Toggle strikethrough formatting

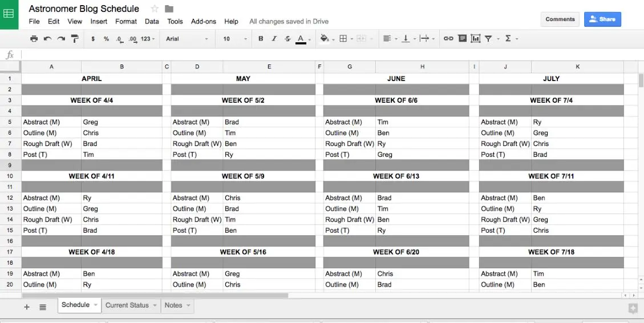[x=287, y=39]
